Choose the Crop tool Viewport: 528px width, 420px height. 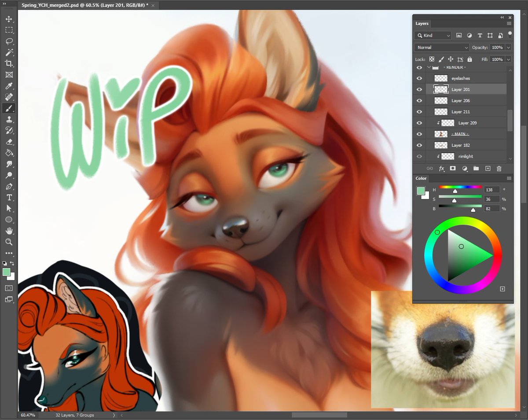click(9, 63)
